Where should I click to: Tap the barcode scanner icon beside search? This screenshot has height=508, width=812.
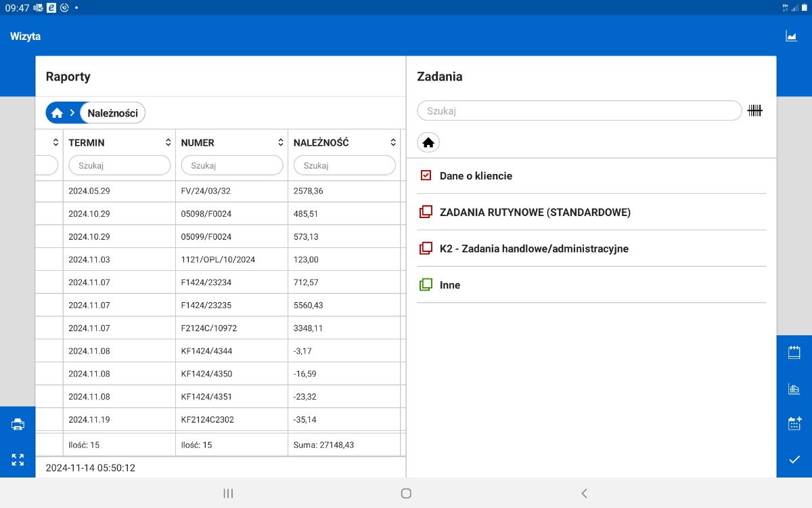pyautogui.click(x=754, y=111)
